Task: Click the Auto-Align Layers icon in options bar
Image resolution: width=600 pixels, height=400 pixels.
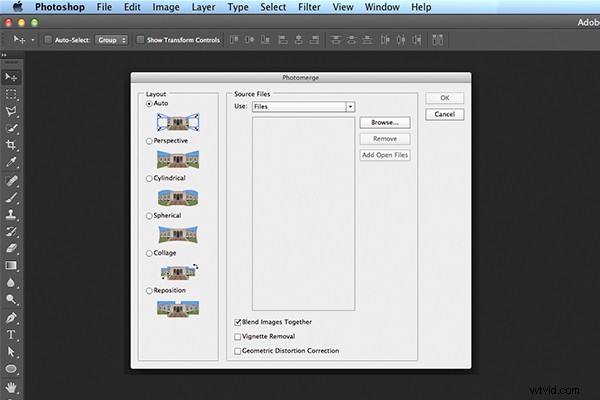Action: [437, 39]
